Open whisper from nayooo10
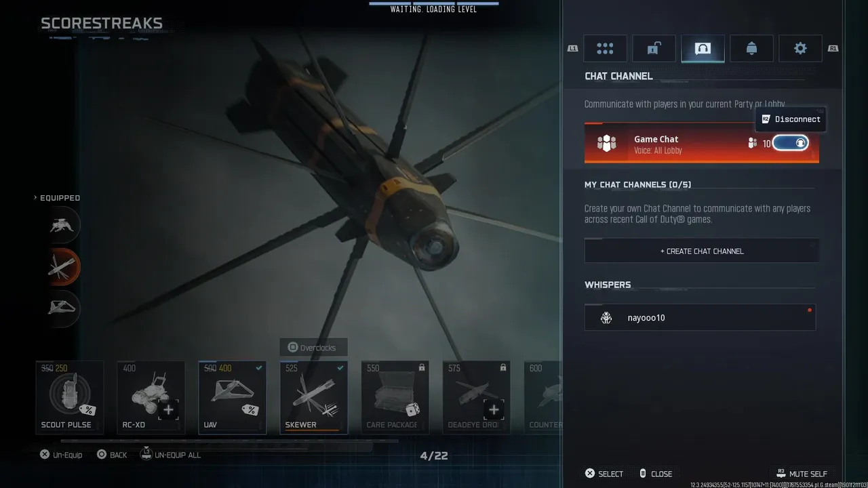Image resolution: width=868 pixels, height=488 pixels. pos(700,317)
